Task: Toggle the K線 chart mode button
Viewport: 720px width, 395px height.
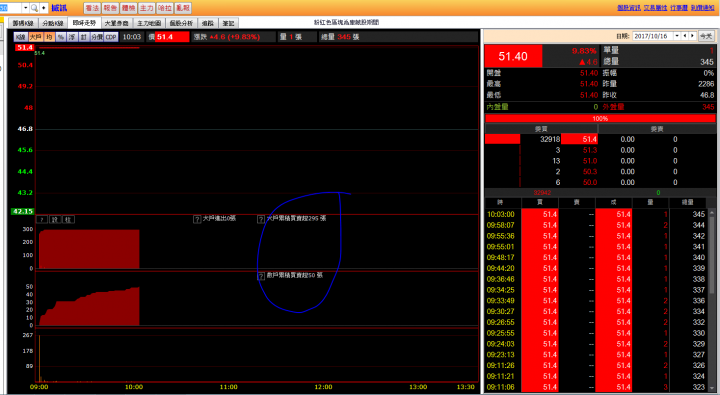Action: pos(21,37)
